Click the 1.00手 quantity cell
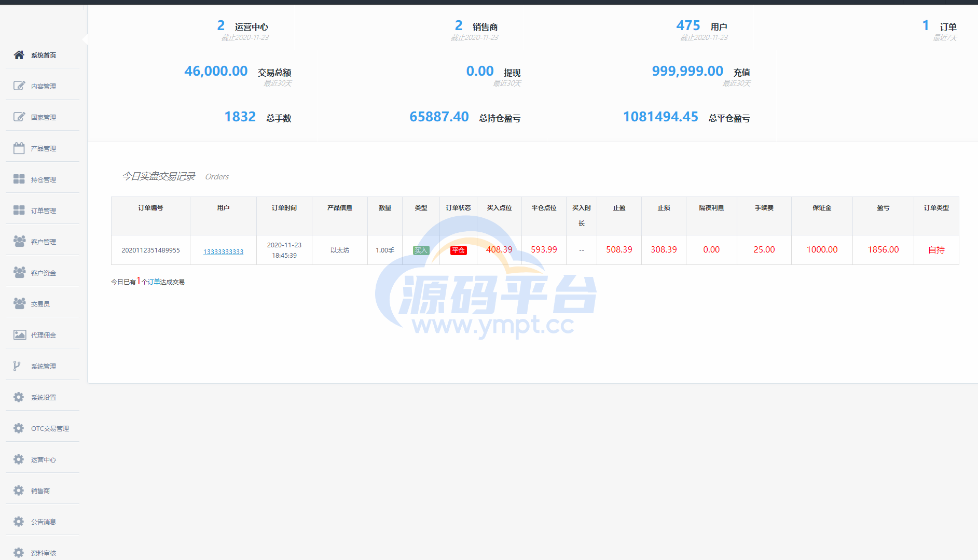Image resolution: width=978 pixels, height=560 pixels. [x=385, y=250]
